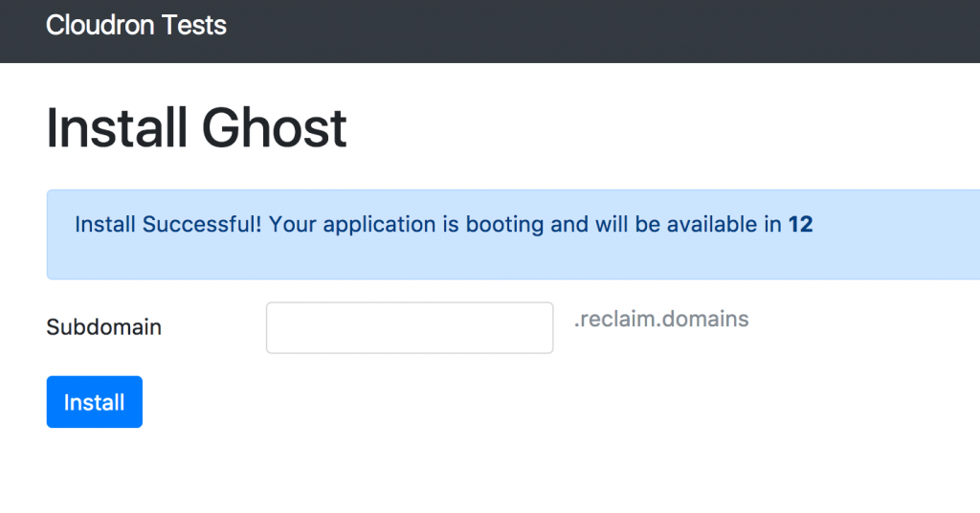Click the countdown number 12
Screen dimensions: 980x513
(x=800, y=224)
